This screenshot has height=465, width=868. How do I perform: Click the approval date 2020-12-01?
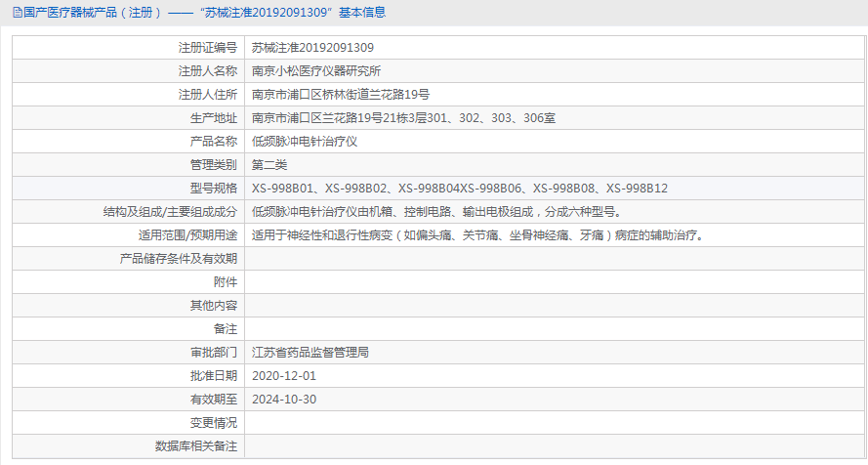point(284,376)
